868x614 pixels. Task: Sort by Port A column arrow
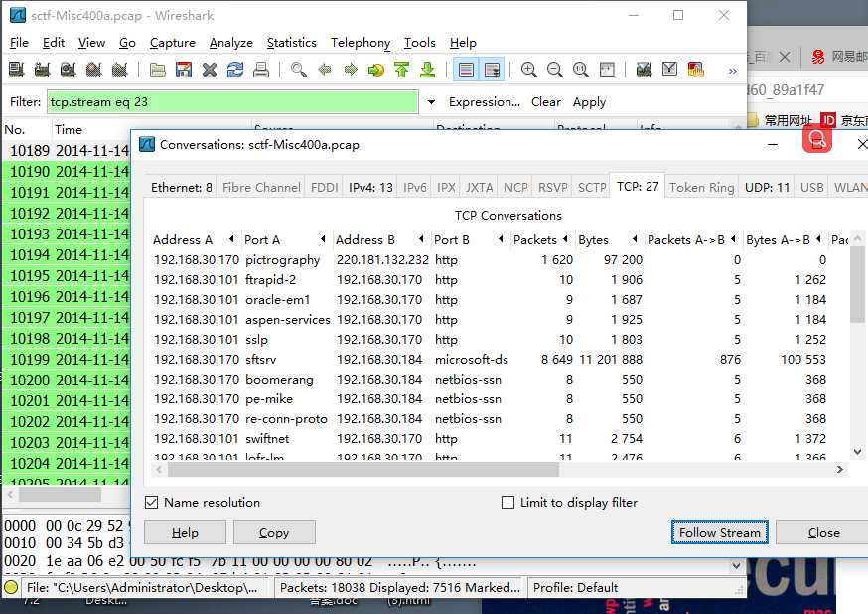[x=323, y=239]
